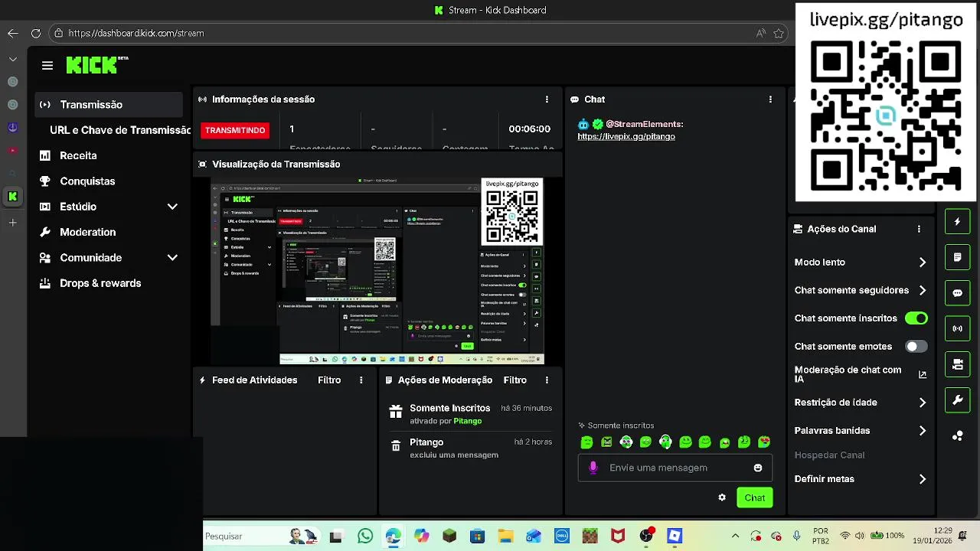
Task: Open the emoji picker in message box
Action: pos(758,468)
